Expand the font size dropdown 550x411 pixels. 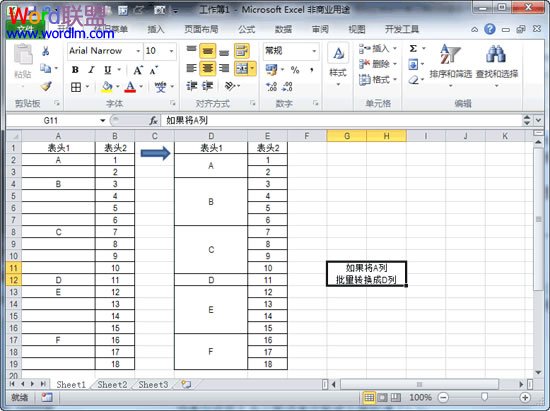click(172, 51)
